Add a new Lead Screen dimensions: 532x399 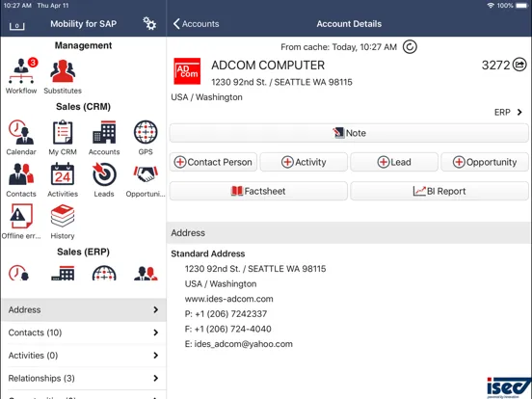pos(394,162)
